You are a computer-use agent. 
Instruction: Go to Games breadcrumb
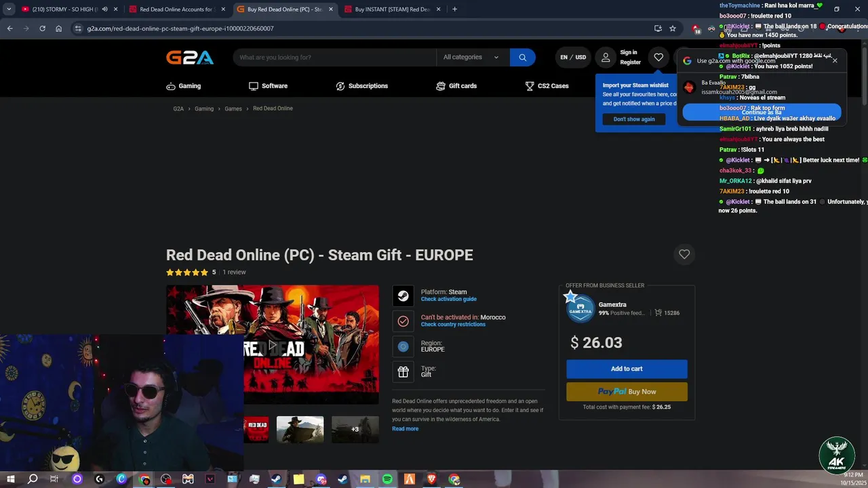[233, 108]
